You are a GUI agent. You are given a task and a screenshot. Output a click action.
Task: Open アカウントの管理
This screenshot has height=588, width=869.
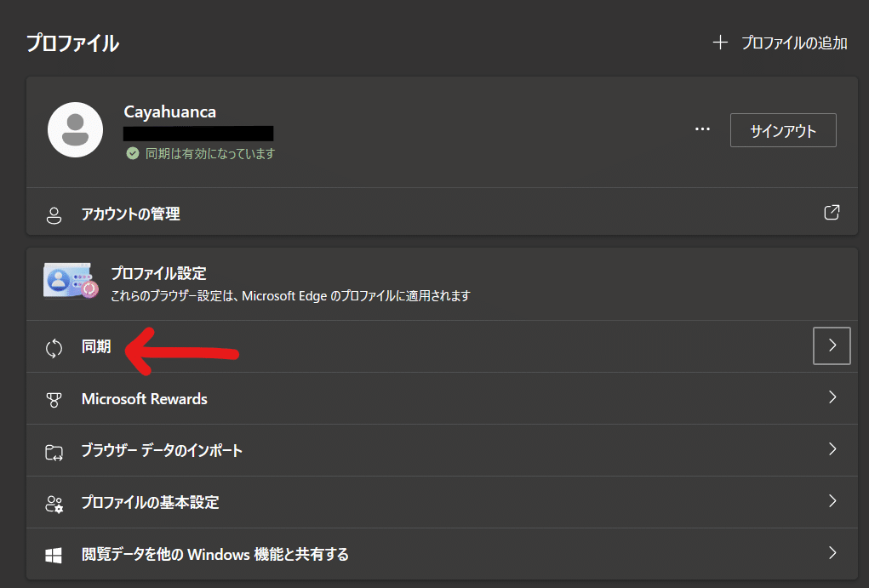click(443, 214)
